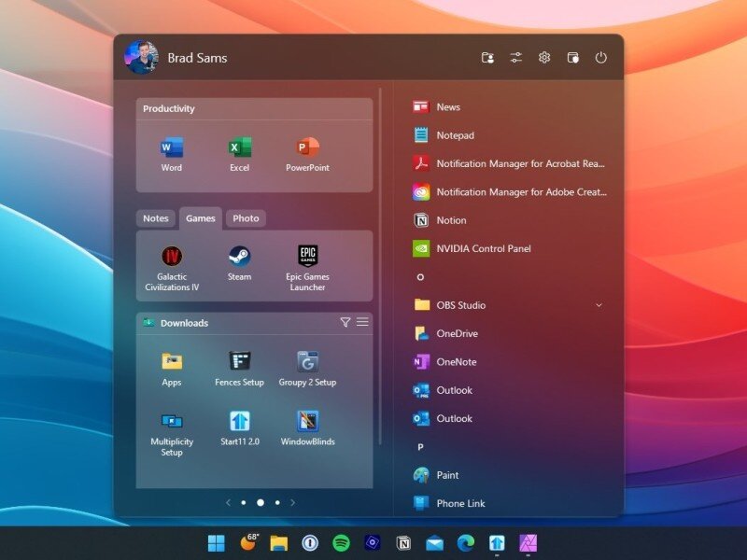Click the window layout icon beside power
Image resolution: width=747 pixels, height=560 pixels.
(572, 58)
